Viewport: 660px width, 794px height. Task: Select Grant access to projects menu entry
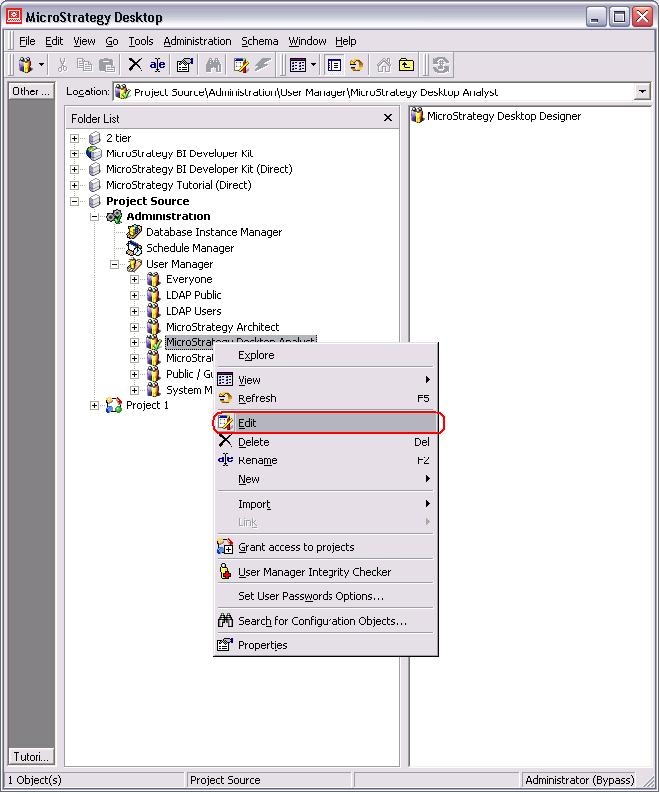295,547
